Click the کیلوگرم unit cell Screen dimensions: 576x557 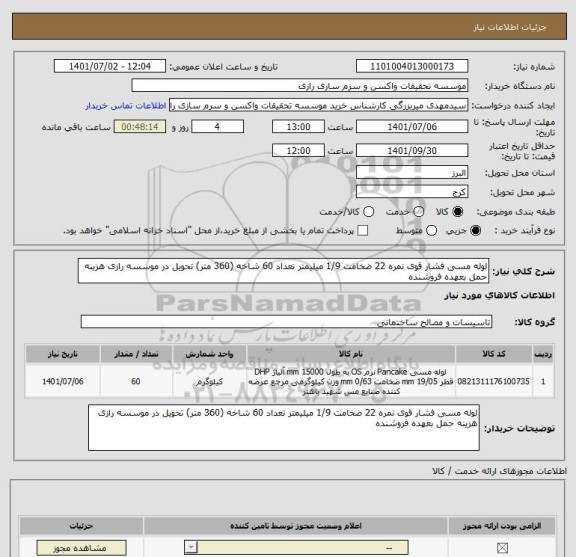click(209, 381)
